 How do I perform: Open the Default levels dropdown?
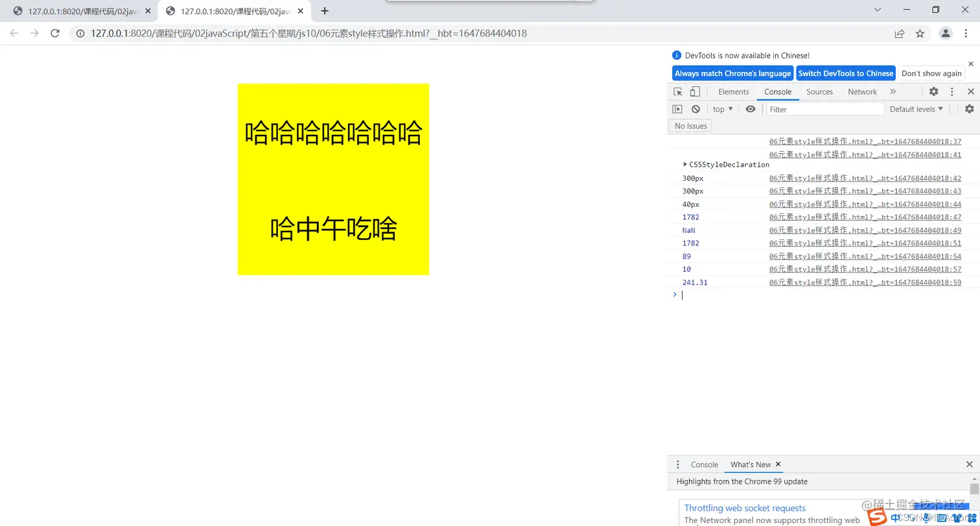click(x=916, y=109)
